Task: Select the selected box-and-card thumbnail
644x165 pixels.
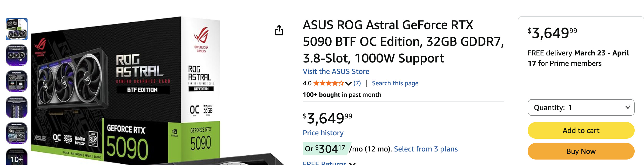Action: [17, 29]
